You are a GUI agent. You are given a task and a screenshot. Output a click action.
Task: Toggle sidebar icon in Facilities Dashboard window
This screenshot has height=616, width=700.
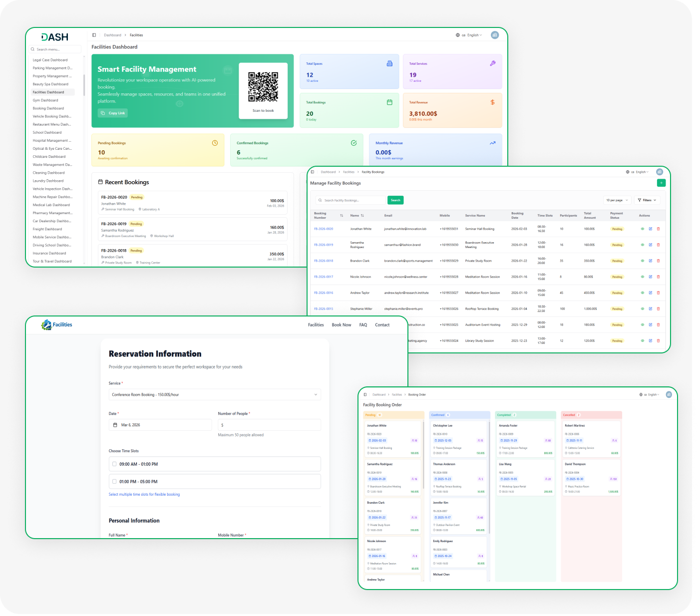(x=94, y=35)
